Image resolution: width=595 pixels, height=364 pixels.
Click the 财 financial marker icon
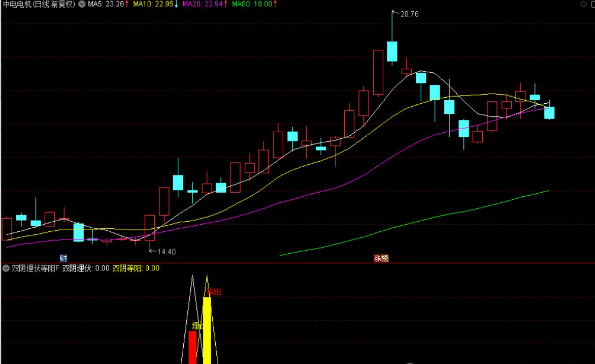click(63, 258)
